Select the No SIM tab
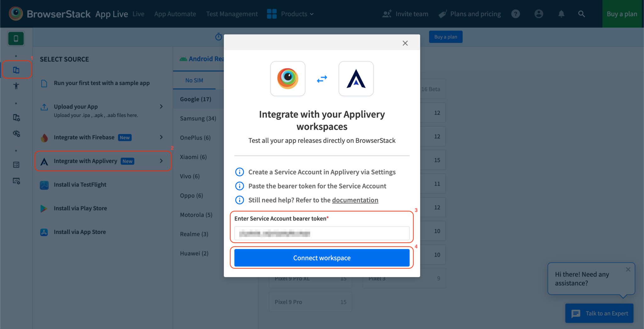 pyautogui.click(x=194, y=80)
